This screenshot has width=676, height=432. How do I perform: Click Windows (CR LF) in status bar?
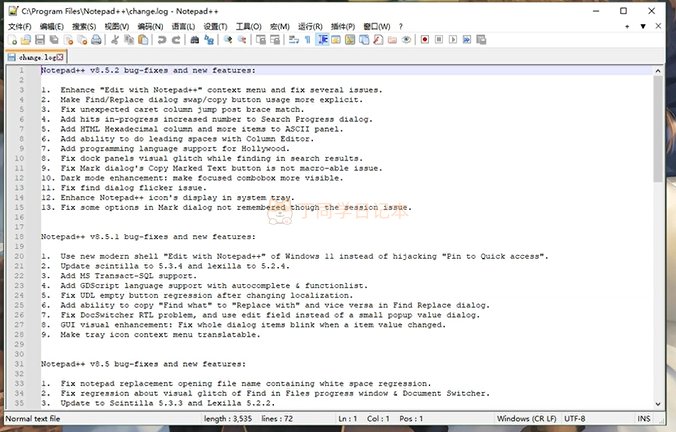(x=526, y=419)
